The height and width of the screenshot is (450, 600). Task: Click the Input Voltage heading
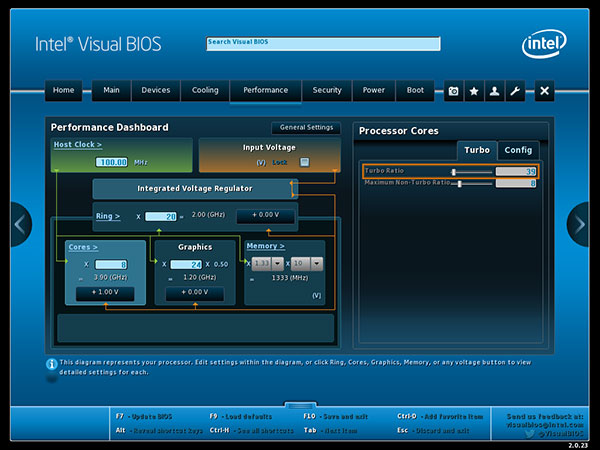[269, 147]
